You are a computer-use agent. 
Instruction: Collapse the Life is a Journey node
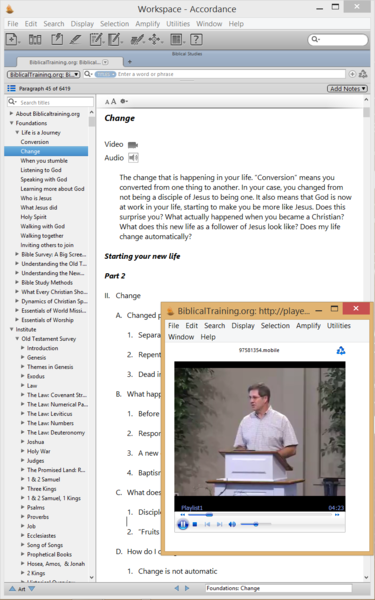coord(17,132)
